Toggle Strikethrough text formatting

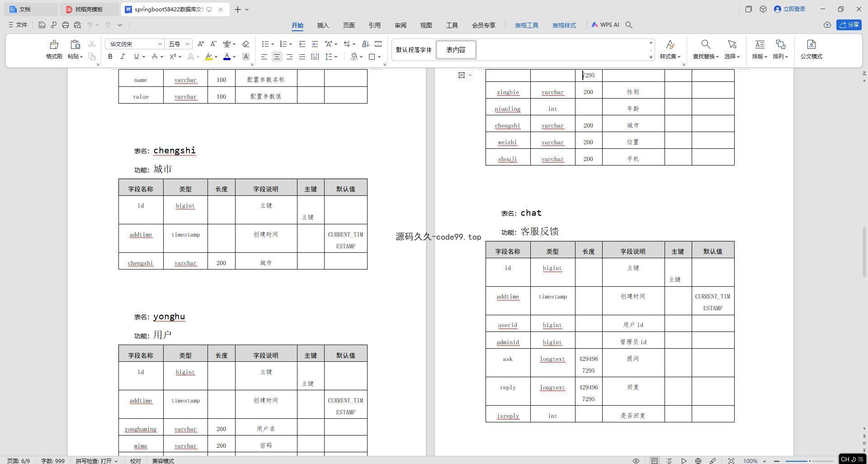pyautogui.click(x=155, y=57)
